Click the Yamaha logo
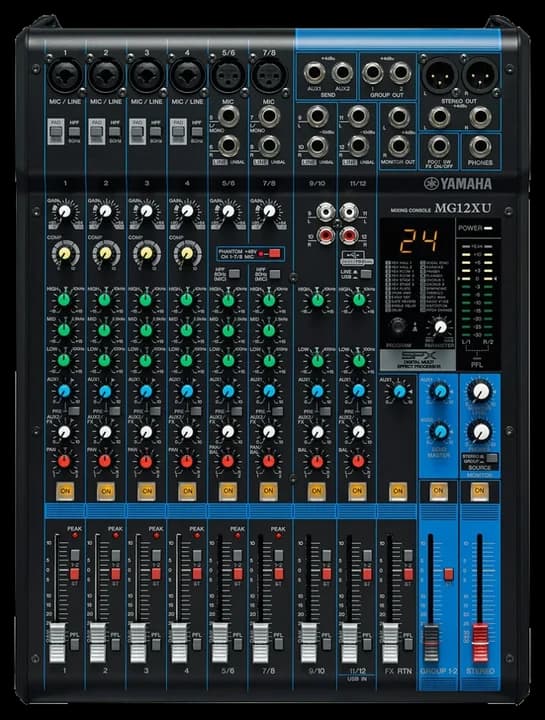 pos(458,184)
